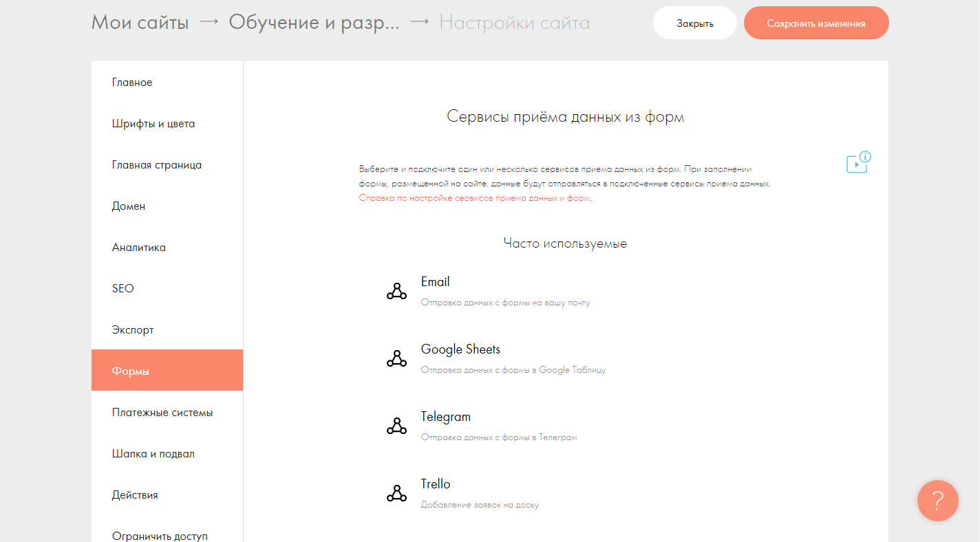Click 'Часто используемые' heading
The height and width of the screenshot is (542, 980).
pyautogui.click(x=565, y=243)
